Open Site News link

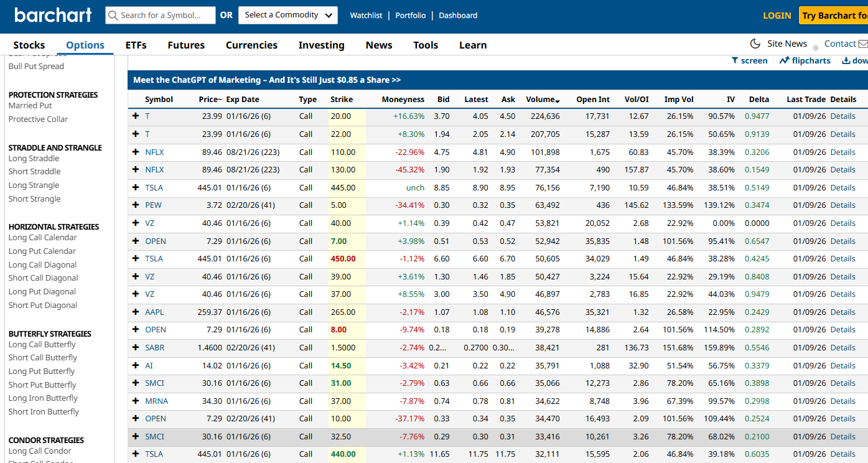(787, 44)
